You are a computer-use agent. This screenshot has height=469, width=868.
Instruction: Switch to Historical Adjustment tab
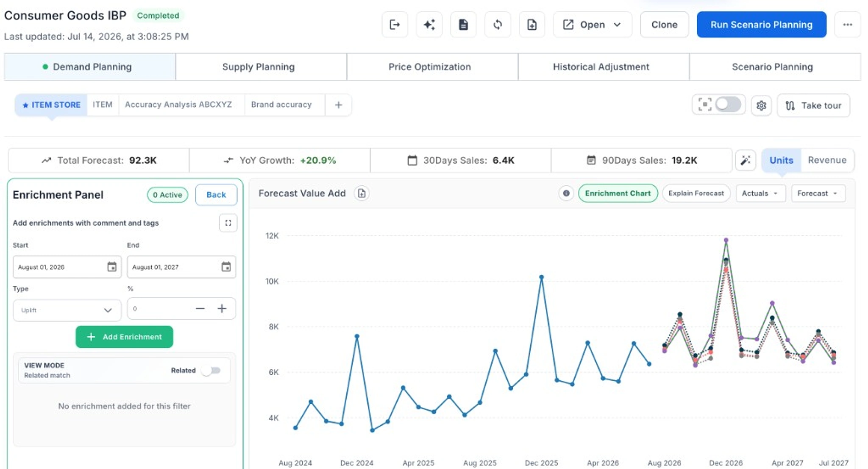(x=603, y=67)
